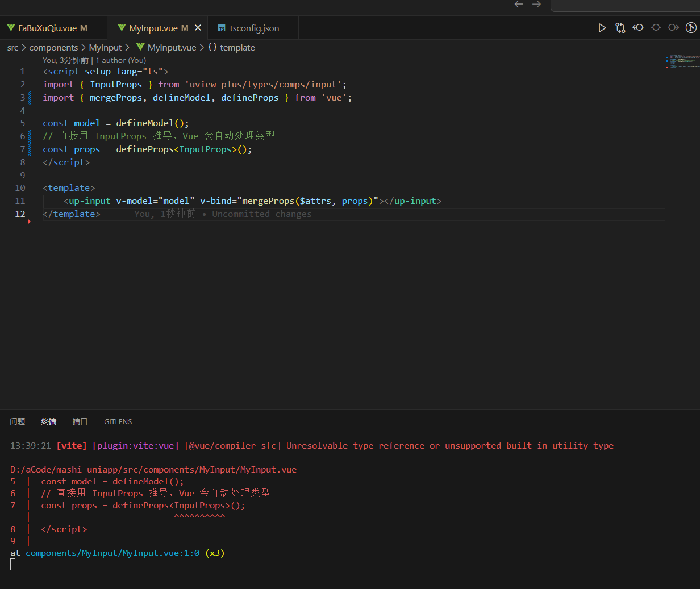Image resolution: width=700 pixels, height=589 pixels.
Task: Click the 'uview-plus/types/comps/input' import path
Action: tap(263, 85)
